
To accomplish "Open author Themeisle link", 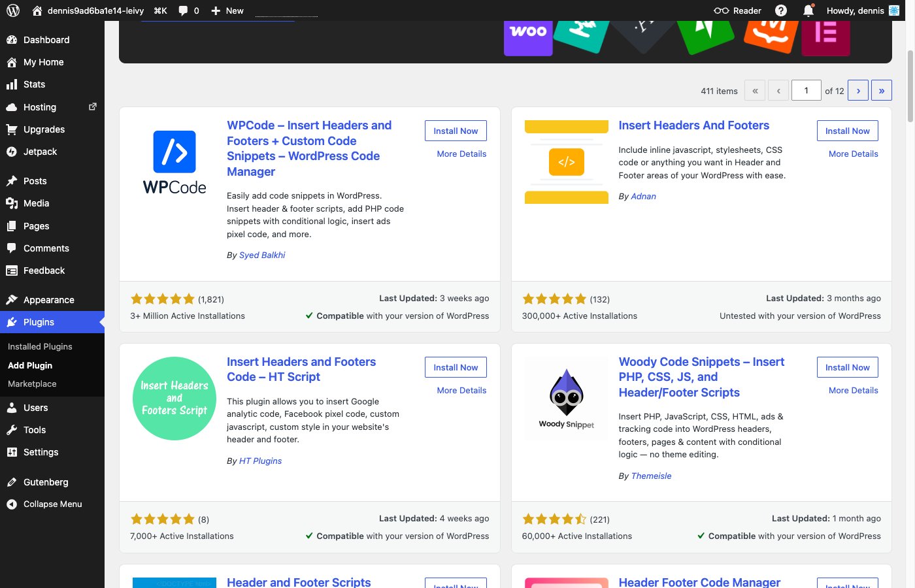I will 651,476.
